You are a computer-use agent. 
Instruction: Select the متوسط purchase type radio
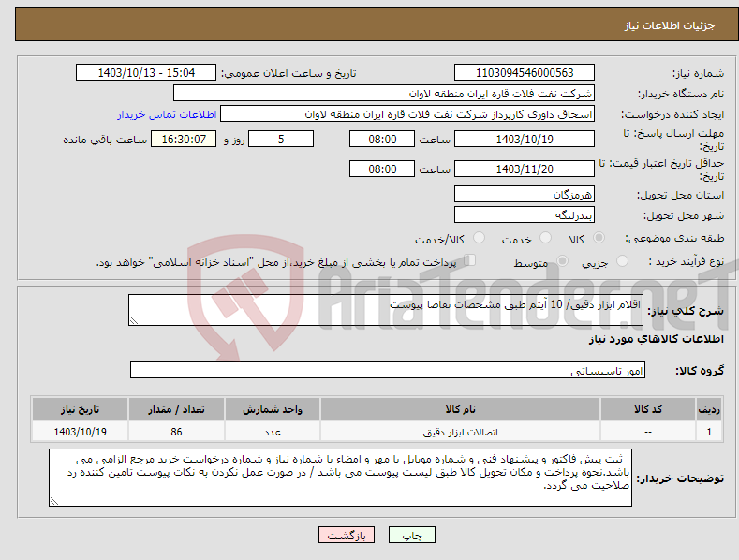click(562, 260)
